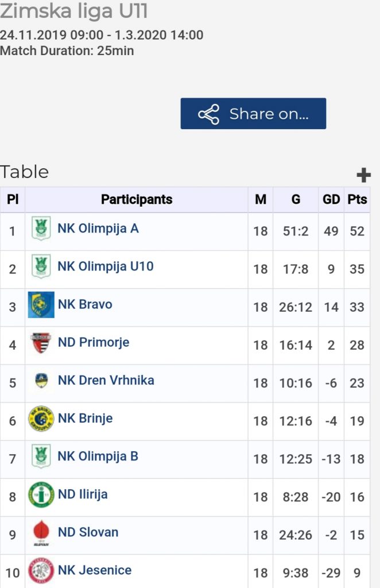Open the NK Olimpija B team link
Viewport: 380px width, 588px height.
(98, 457)
